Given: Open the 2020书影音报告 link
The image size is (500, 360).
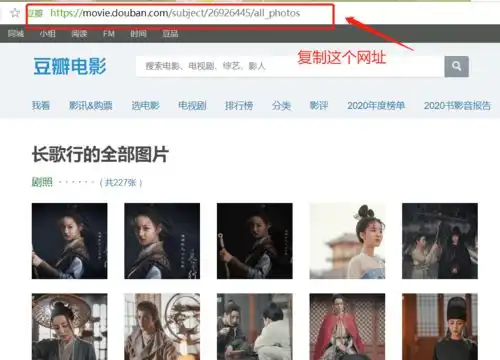Looking at the screenshot, I should pos(457,105).
